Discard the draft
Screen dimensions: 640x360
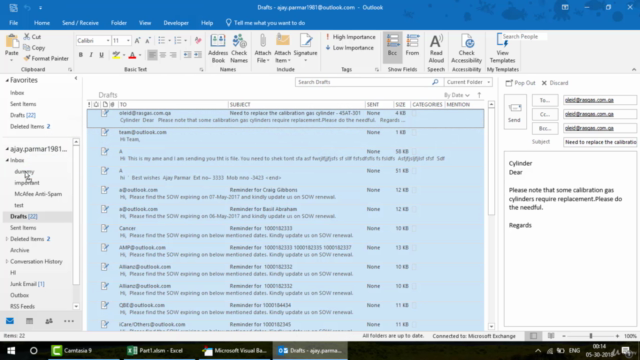point(555,83)
